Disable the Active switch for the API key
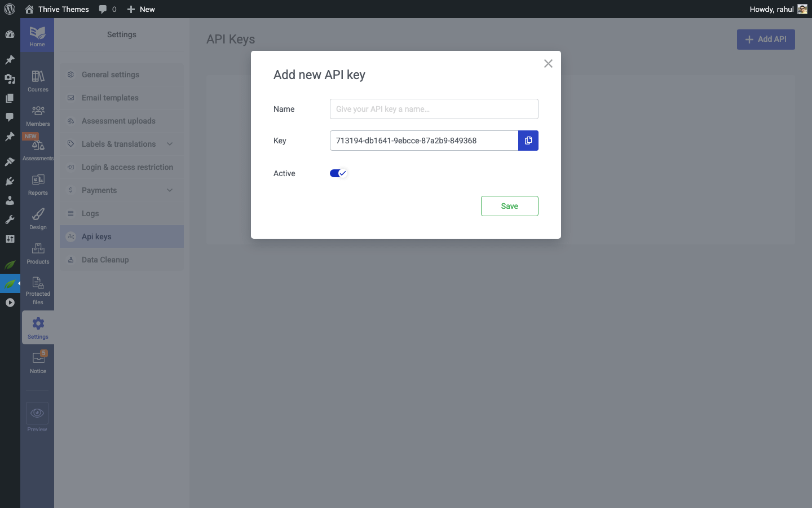The height and width of the screenshot is (508, 812). pyautogui.click(x=338, y=173)
